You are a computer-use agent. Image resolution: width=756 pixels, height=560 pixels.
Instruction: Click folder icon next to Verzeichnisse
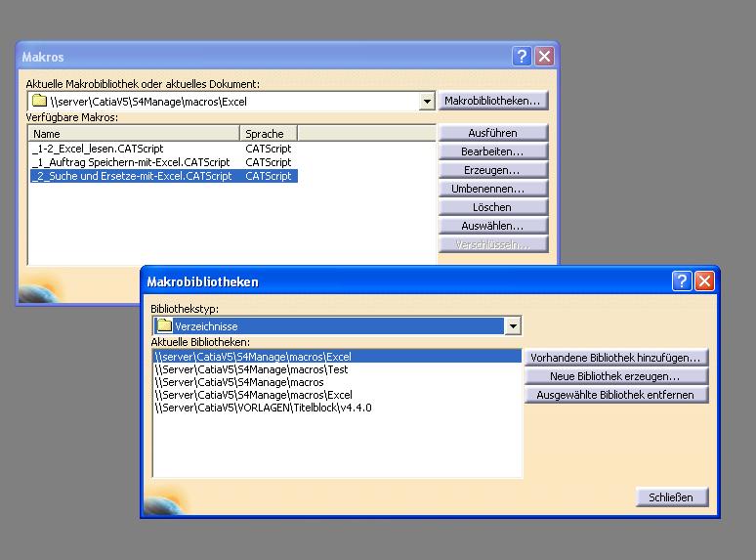164,325
